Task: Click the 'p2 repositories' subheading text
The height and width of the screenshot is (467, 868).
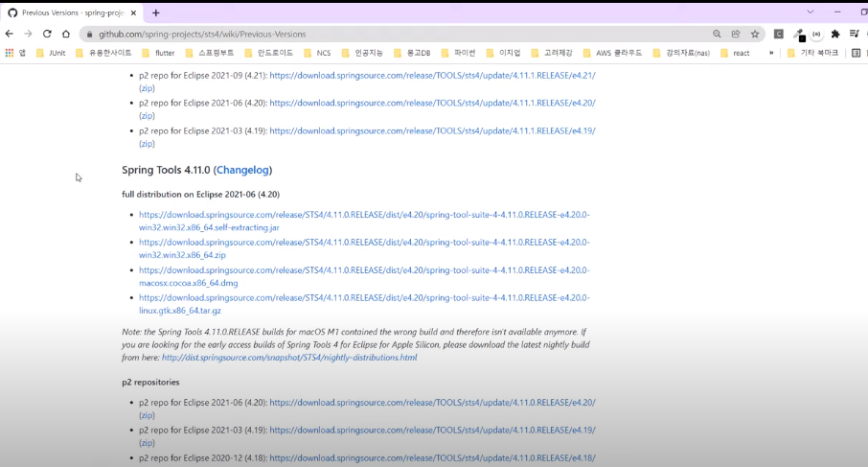Action: (150, 383)
